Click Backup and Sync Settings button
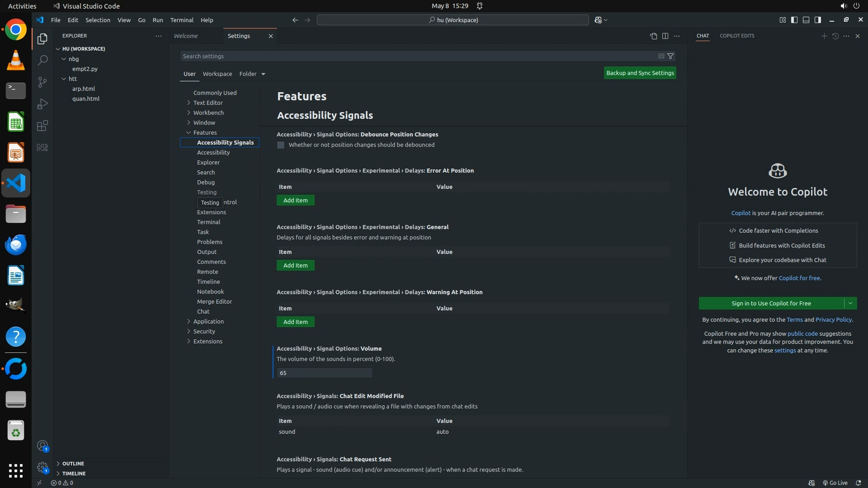This screenshot has width=868, height=488. tap(640, 73)
